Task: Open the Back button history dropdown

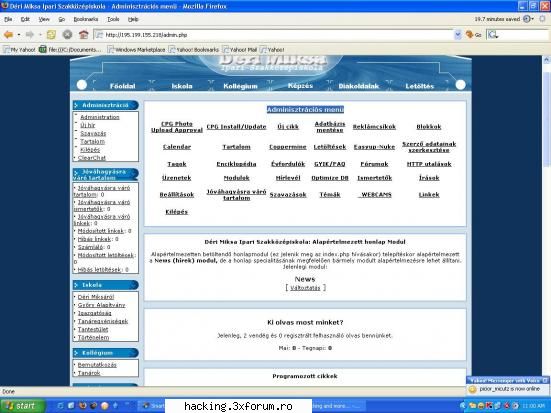Action: [19, 34]
